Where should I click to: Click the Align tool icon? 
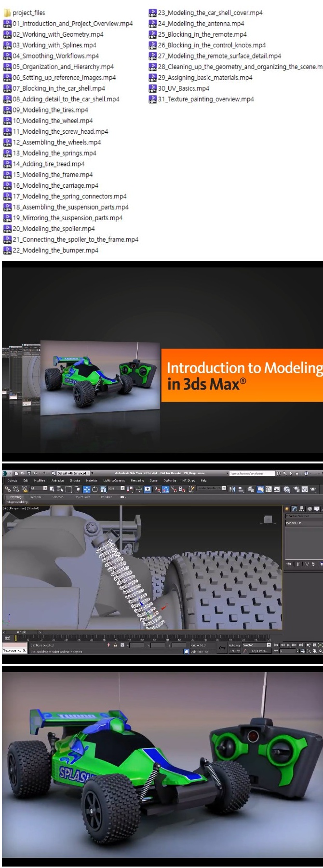(241, 489)
